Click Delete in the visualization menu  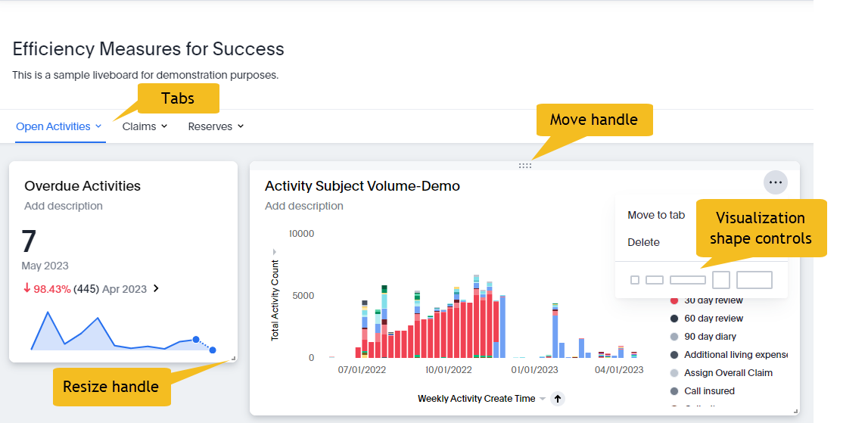(x=643, y=242)
